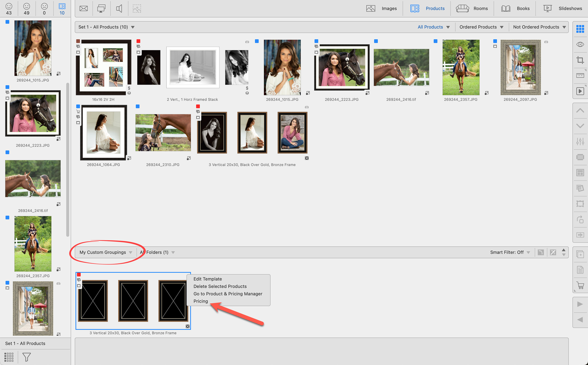The width and height of the screenshot is (588, 365).
Task: Click the speaker sound icon in toolbar
Action: pyautogui.click(x=119, y=8)
